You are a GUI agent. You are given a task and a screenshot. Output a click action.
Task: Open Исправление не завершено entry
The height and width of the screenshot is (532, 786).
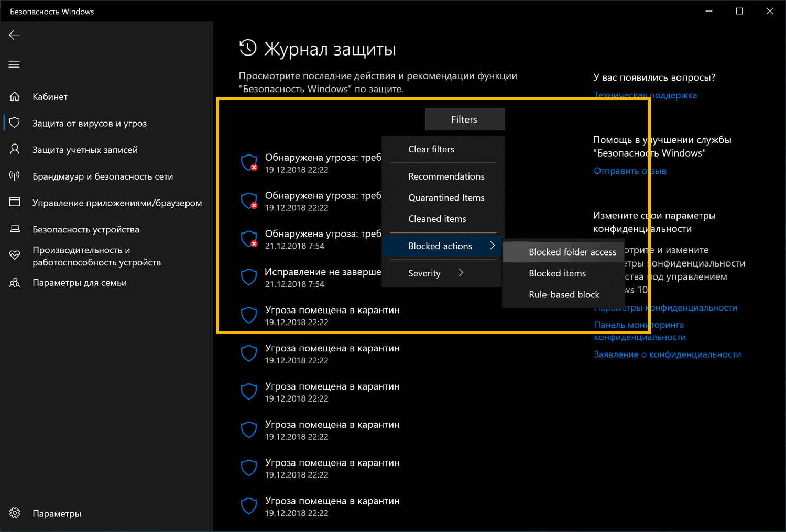(x=311, y=277)
